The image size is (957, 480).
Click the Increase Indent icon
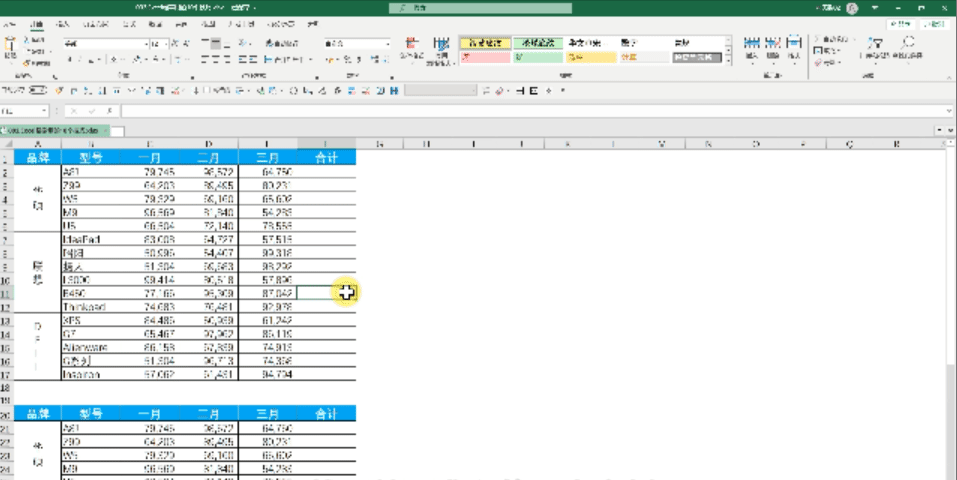pos(253,59)
